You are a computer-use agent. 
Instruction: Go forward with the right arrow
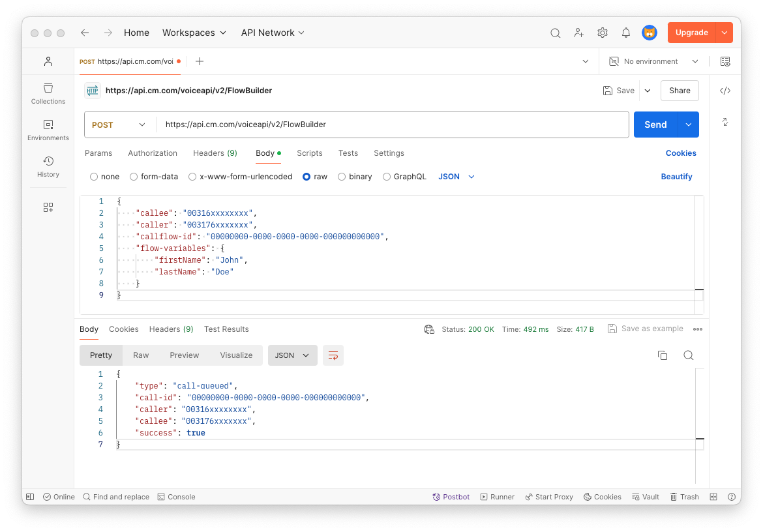pos(108,33)
